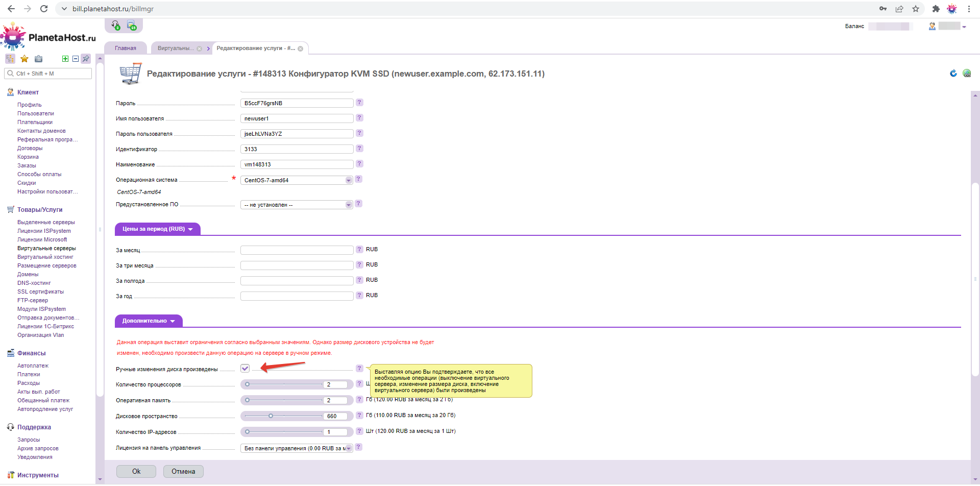980x486 pixels.
Task: Switch to Виртуальны... tab
Action: [176, 48]
